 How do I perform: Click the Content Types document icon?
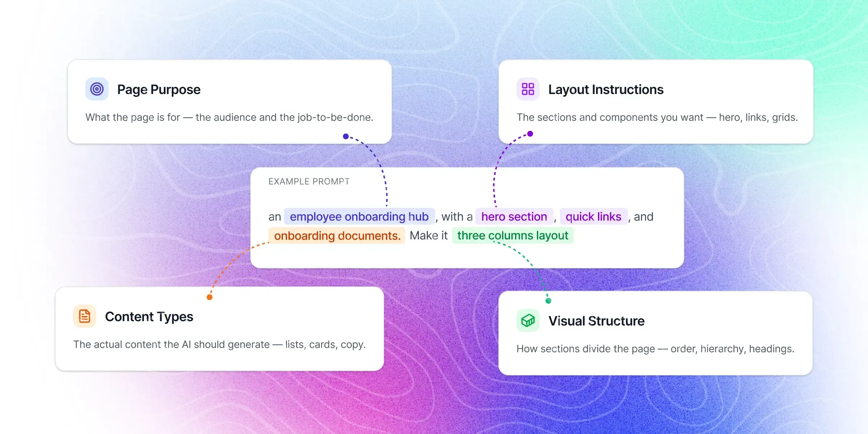tap(85, 316)
